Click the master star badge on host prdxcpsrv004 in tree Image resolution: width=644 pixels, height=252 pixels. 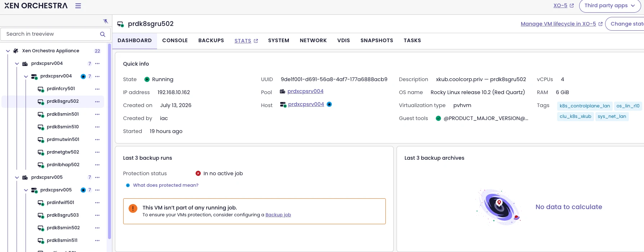83,76
